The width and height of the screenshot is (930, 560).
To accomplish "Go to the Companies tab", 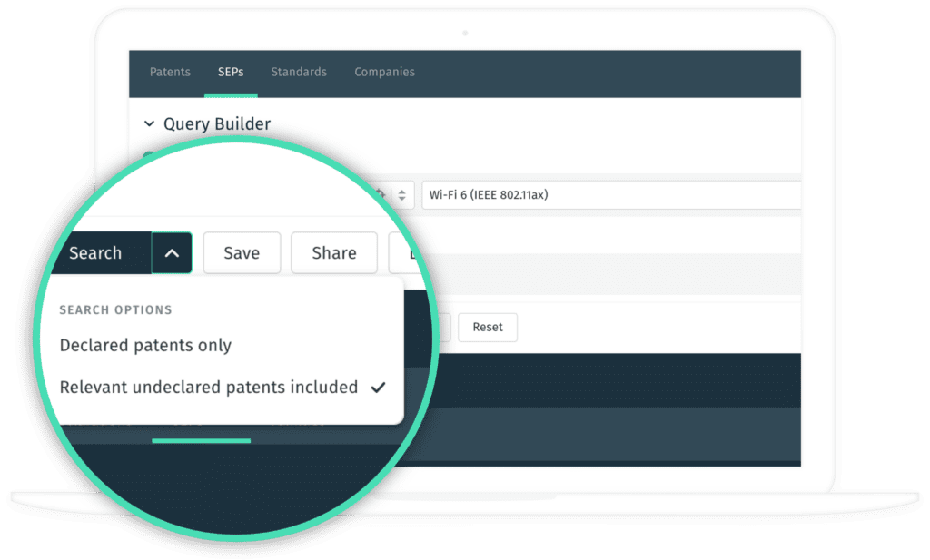I will [384, 72].
